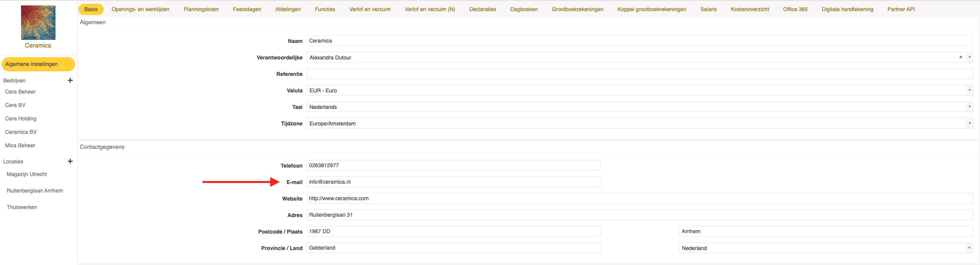Open the Land dropdown showing Nederland
Screen dimensions: 980x265
[826, 248]
